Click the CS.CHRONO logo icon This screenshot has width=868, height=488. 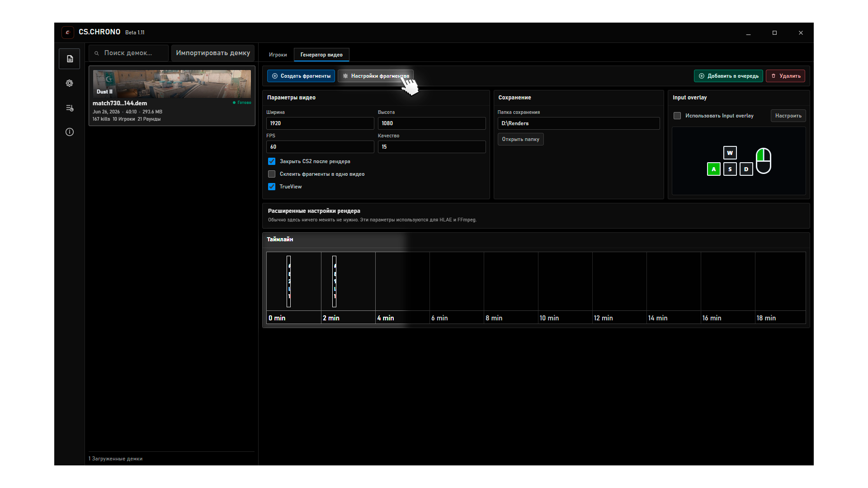click(x=68, y=32)
